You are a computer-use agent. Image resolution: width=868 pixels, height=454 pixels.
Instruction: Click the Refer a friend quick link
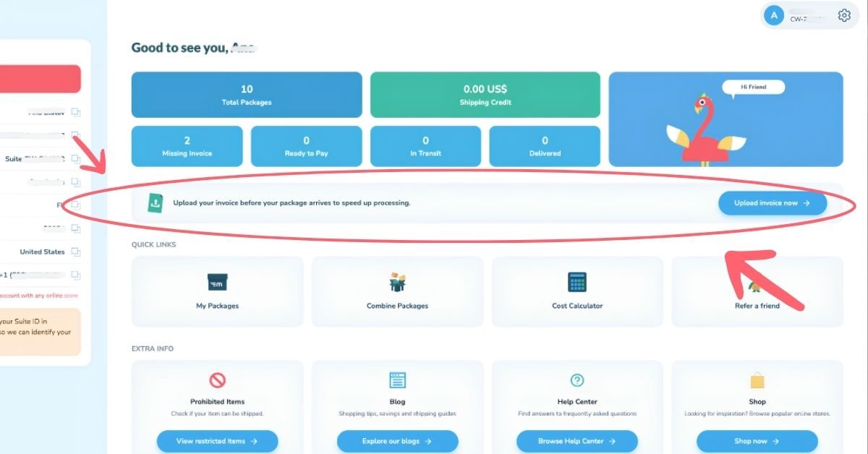(x=757, y=291)
